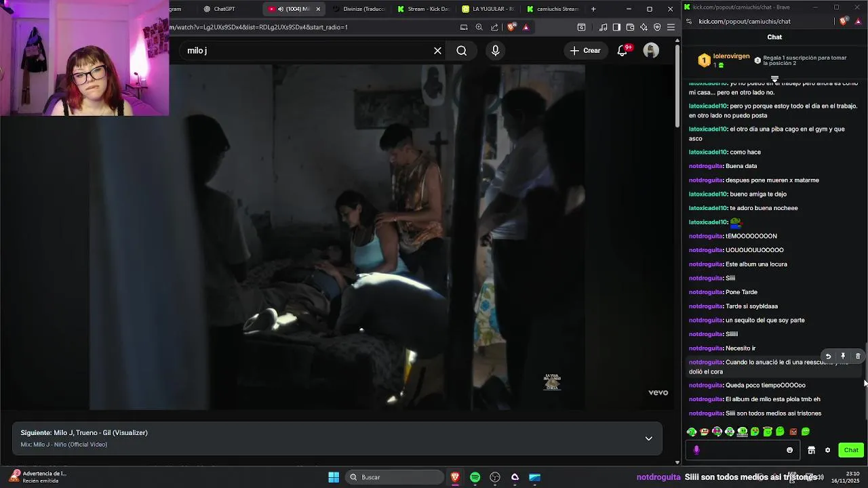Click the tab search icon in toolbar

tap(581, 27)
